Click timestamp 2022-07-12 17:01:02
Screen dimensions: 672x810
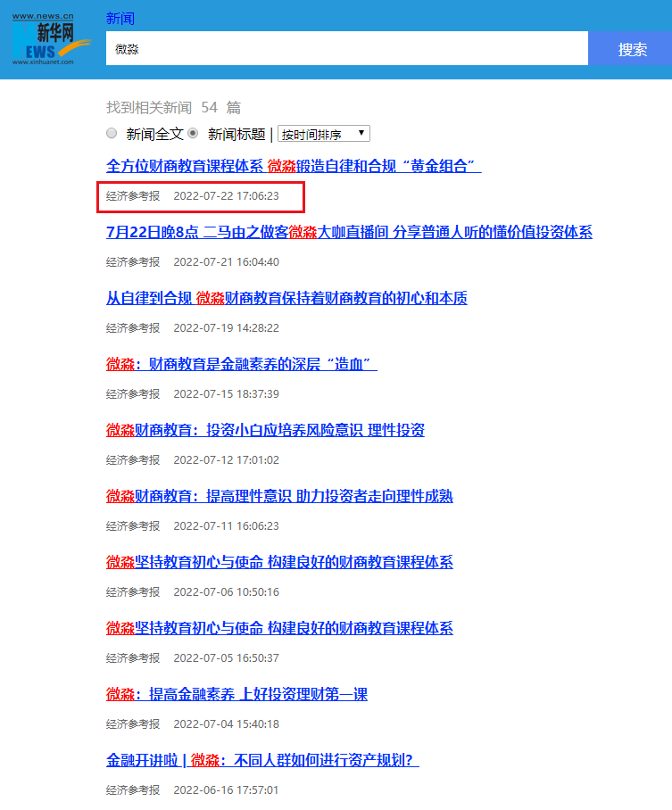click(x=226, y=460)
